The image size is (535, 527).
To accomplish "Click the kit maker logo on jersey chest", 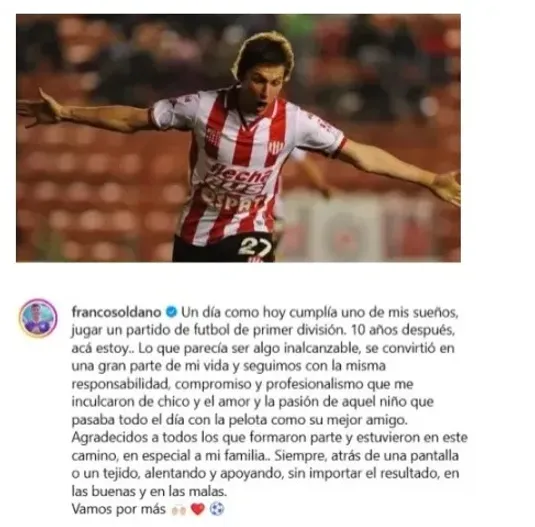I will [214, 137].
